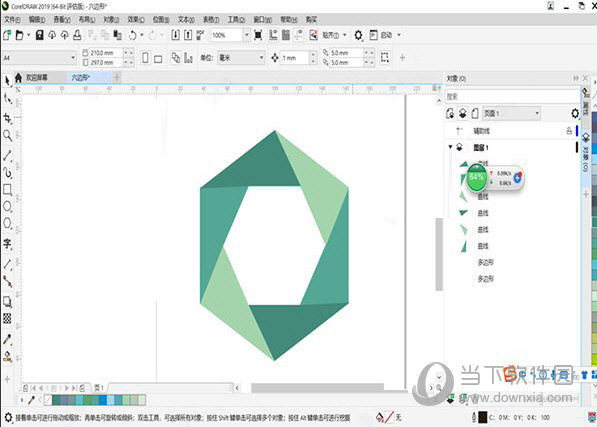597x427 pixels.
Task: Open the 文件 menu
Action: [x=12, y=19]
